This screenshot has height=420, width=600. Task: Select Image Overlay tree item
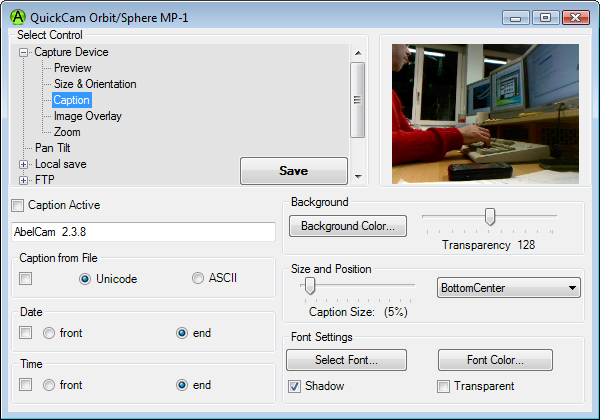(88, 116)
